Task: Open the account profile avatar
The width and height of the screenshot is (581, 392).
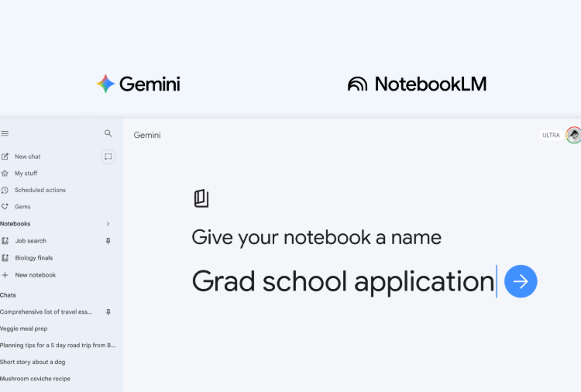Action: click(x=573, y=135)
